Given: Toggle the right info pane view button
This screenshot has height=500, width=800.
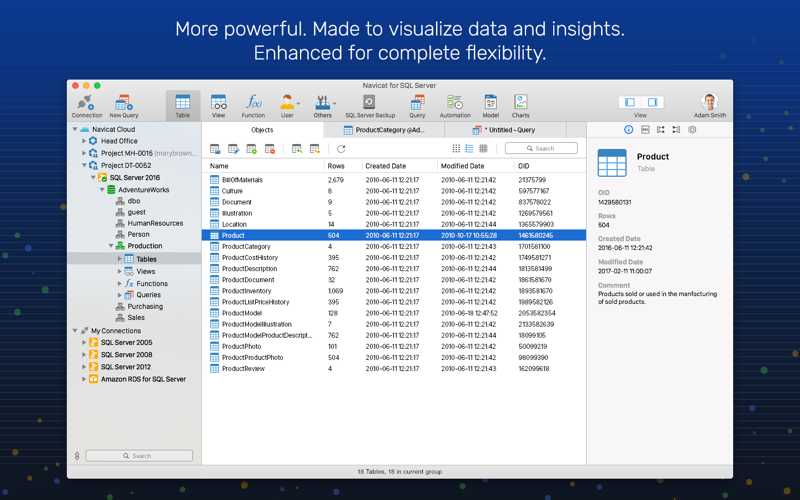Looking at the screenshot, I should click(x=652, y=103).
